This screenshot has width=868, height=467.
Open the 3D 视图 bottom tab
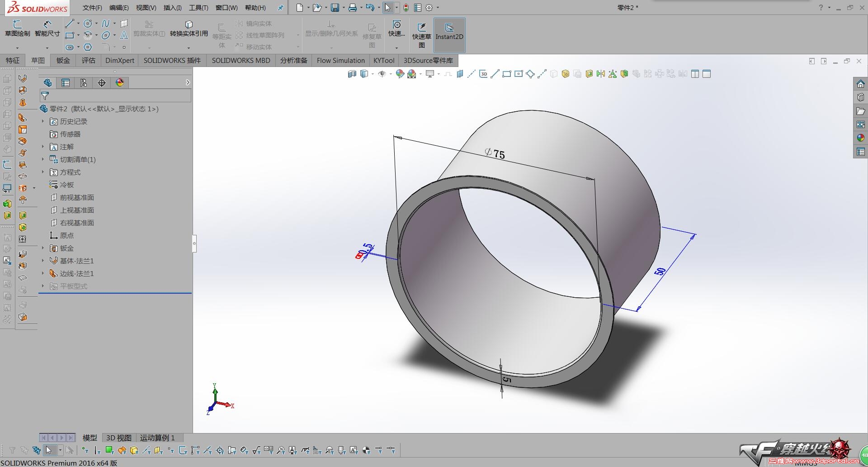[119, 438]
